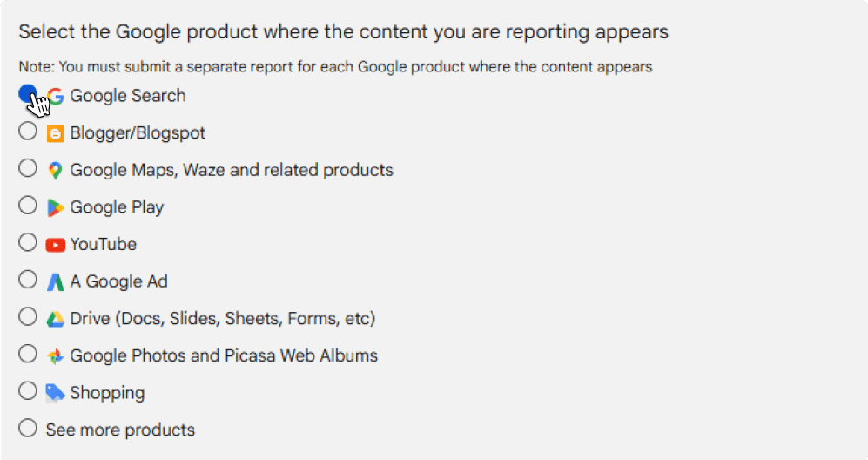Choose the A Google Ad radio button
This screenshot has height=460, width=868.
(28, 280)
